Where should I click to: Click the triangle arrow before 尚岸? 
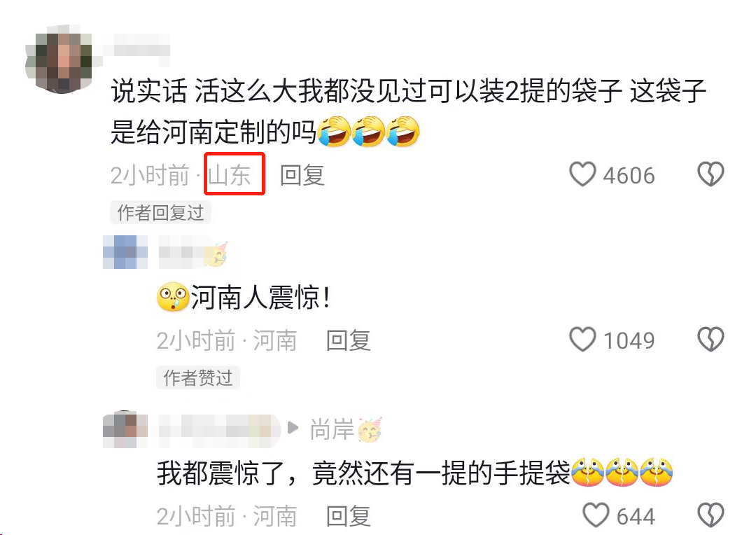pos(293,428)
